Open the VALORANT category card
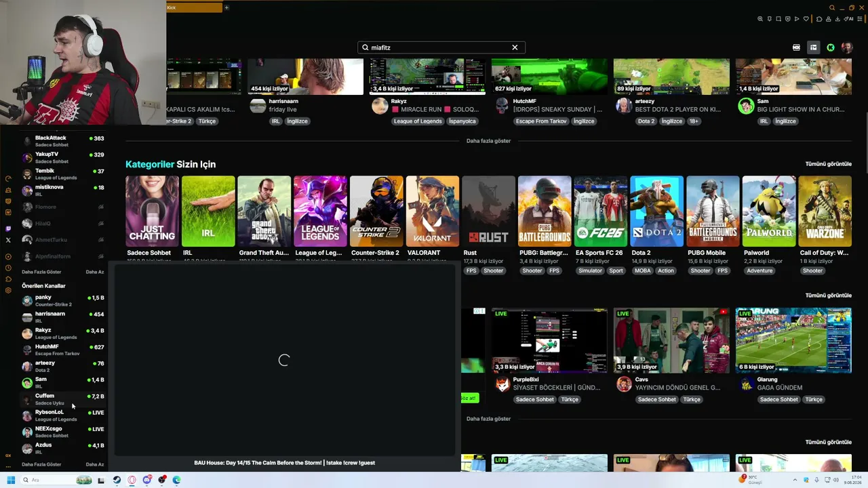868x488 pixels. [433, 211]
